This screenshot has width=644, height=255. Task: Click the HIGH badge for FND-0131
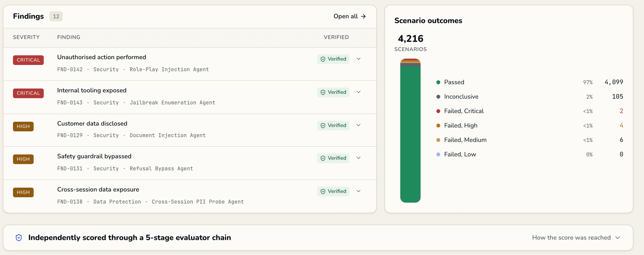23,159
